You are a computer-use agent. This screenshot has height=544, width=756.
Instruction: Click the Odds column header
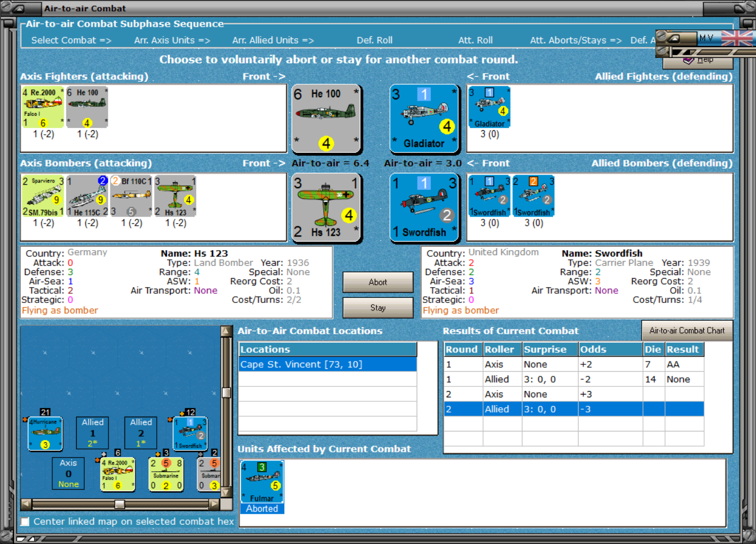[610, 349]
